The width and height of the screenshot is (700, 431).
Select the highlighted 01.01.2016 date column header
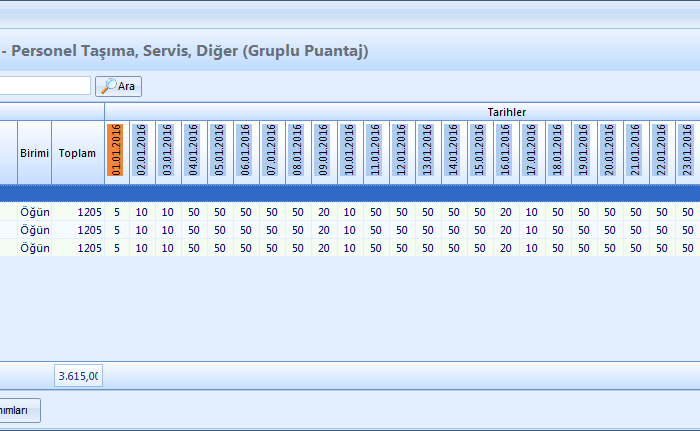[117, 151]
